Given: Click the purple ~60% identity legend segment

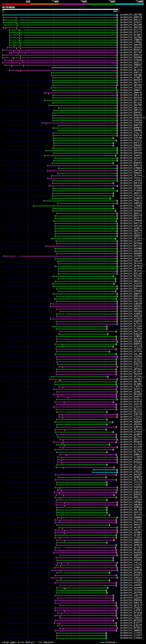Looking at the screenshot, I should pyautogui.click(x=73, y=4).
